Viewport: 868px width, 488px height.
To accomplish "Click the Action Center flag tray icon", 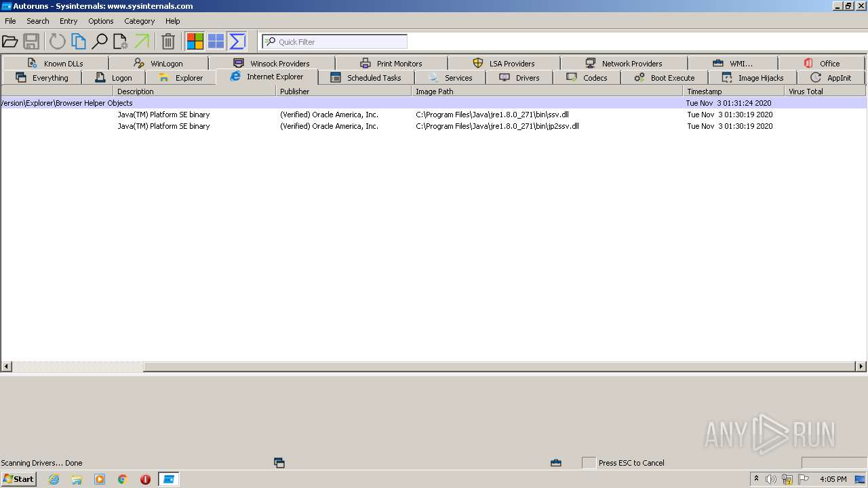I will pos(804,479).
